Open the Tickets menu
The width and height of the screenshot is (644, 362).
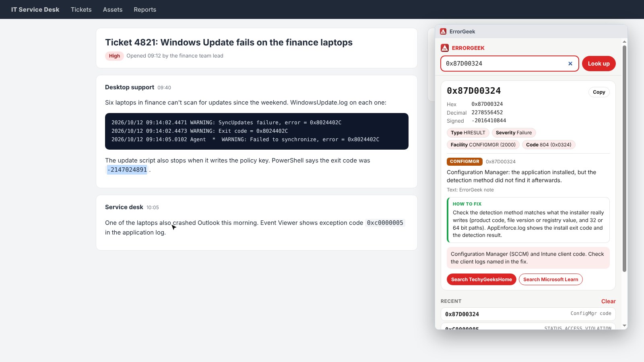pyautogui.click(x=81, y=10)
